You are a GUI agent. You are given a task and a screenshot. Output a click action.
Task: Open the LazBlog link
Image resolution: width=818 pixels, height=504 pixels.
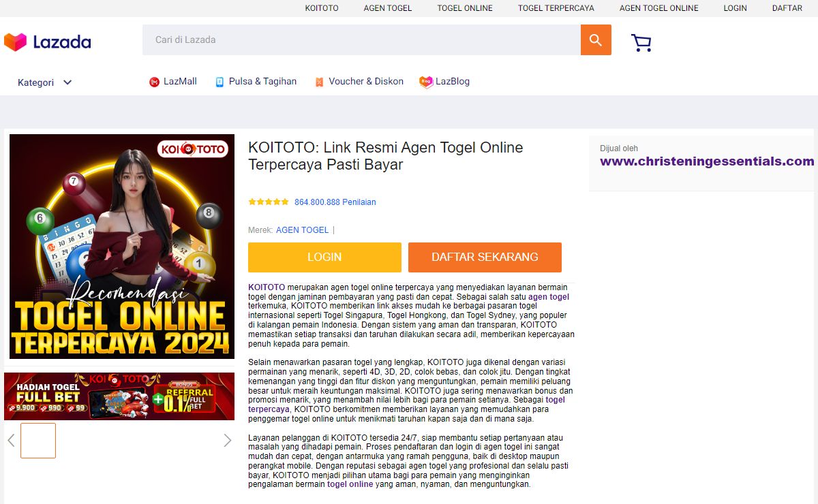click(453, 81)
